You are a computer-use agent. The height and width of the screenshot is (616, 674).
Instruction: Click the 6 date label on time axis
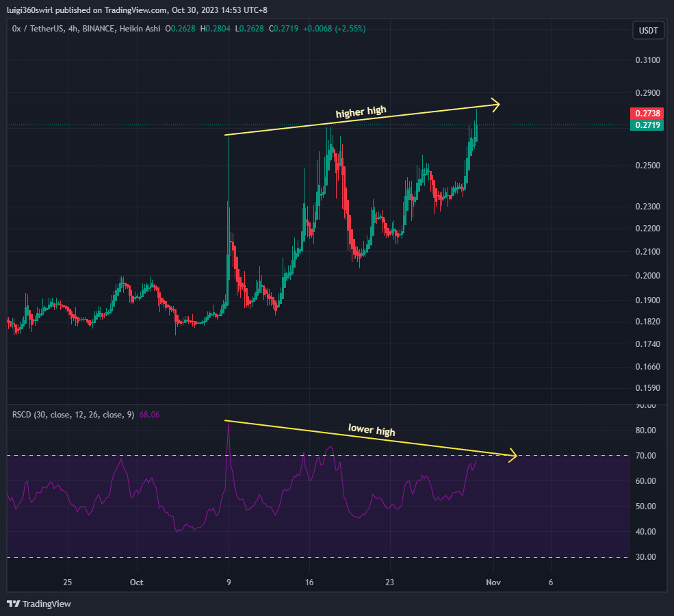tap(551, 582)
